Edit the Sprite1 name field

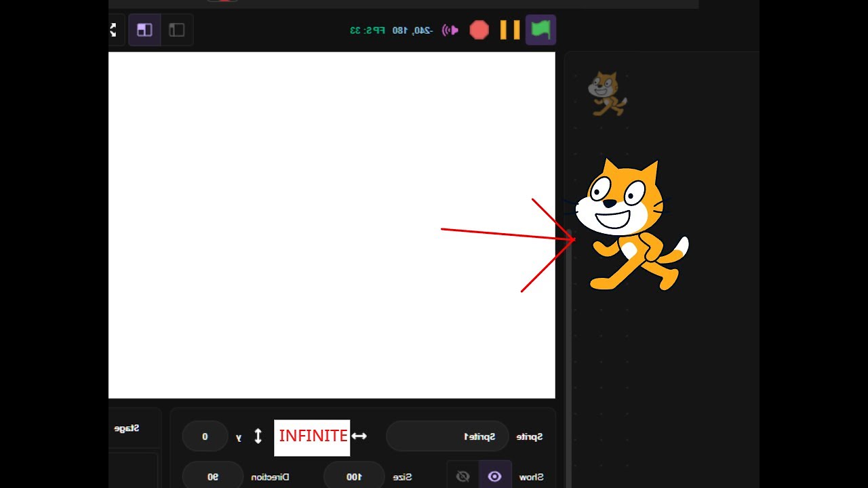coord(447,436)
